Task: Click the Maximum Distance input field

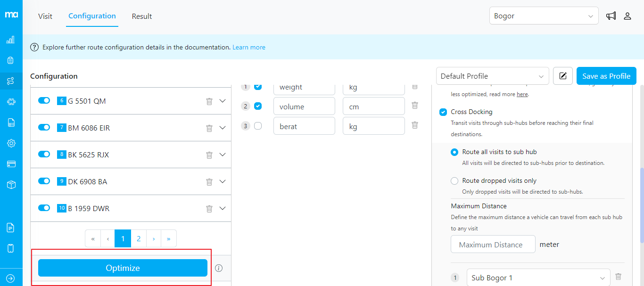Action: (x=493, y=245)
